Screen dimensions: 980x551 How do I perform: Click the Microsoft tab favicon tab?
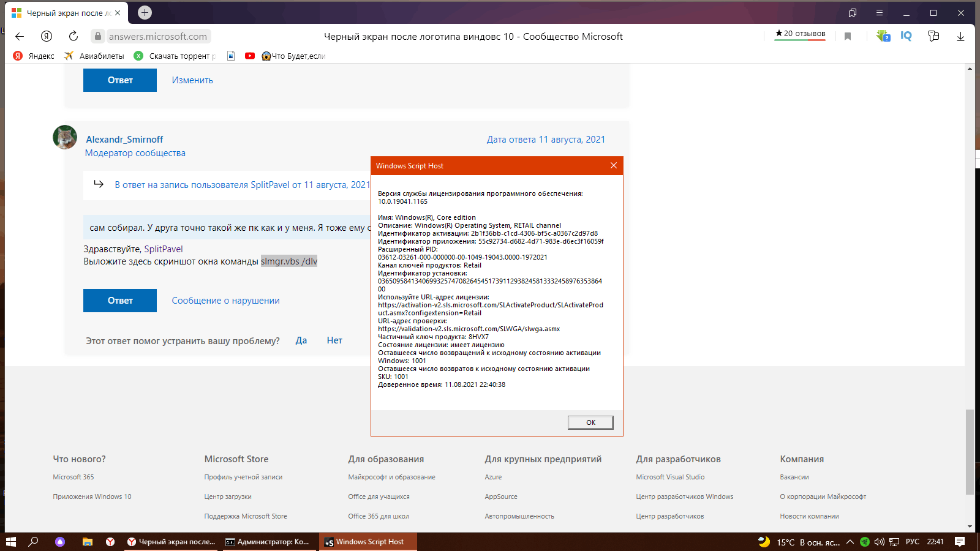[17, 13]
